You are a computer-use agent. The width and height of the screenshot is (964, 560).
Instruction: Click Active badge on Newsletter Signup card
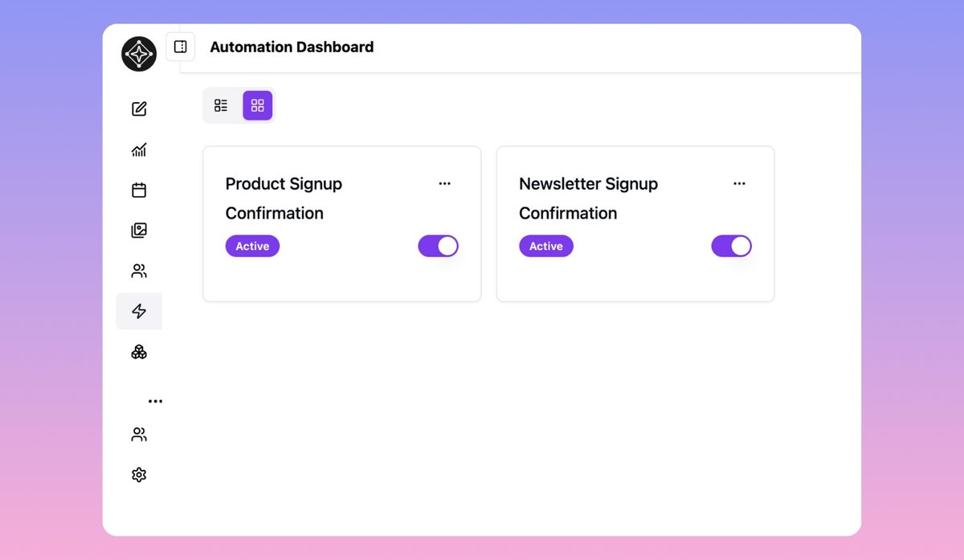[x=546, y=246]
